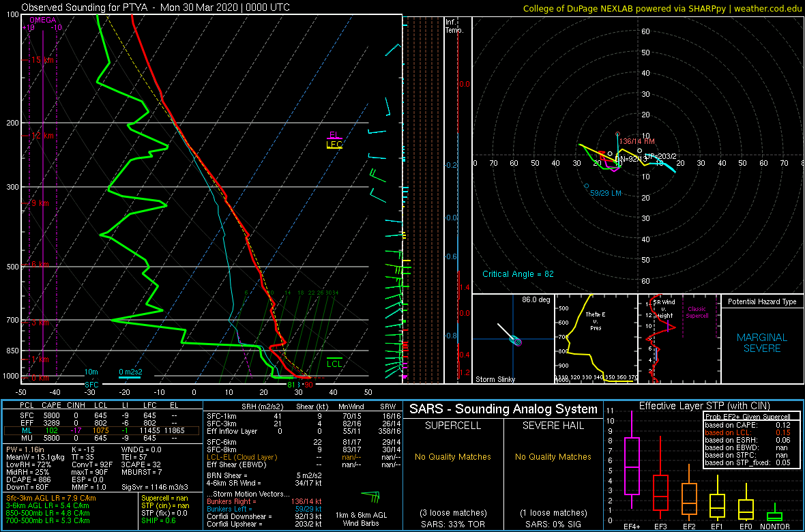The image size is (805, 532).
Task: Select the 6 km height marker
Action: [36, 264]
